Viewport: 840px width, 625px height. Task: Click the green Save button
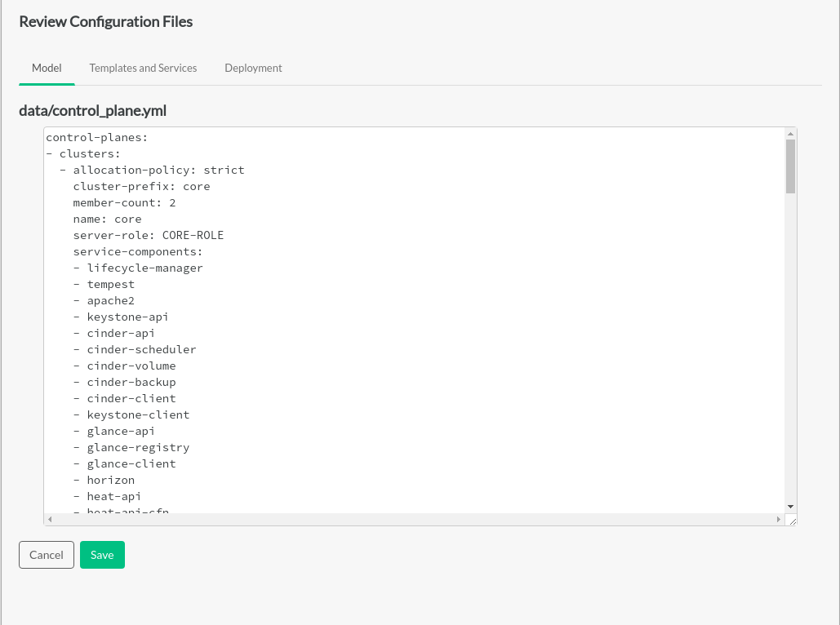pyautogui.click(x=102, y=555)
